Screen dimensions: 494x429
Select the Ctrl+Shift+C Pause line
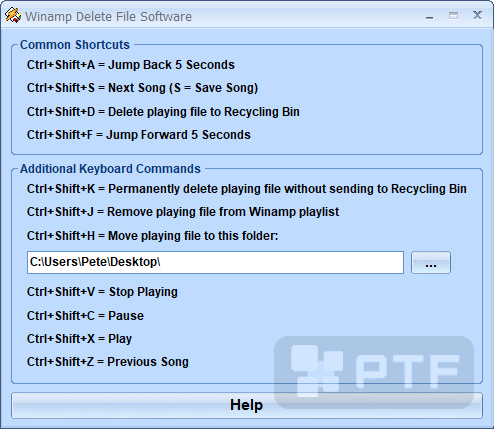85,316
